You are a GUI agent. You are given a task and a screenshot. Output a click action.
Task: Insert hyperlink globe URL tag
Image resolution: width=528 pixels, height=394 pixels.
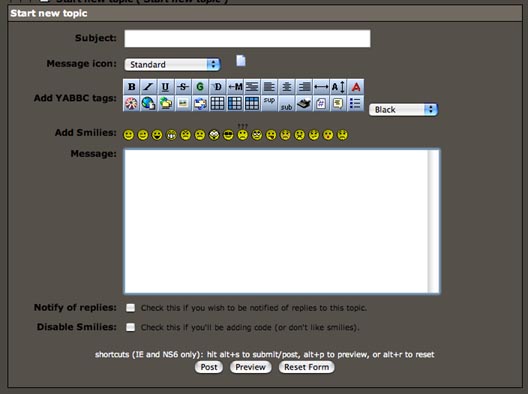148,103
